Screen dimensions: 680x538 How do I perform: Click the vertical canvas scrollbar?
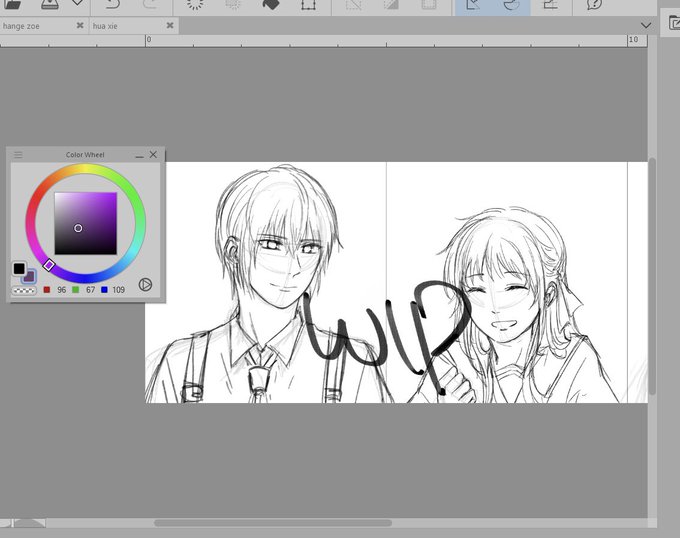pyautogui.click(x=652, y=277)
